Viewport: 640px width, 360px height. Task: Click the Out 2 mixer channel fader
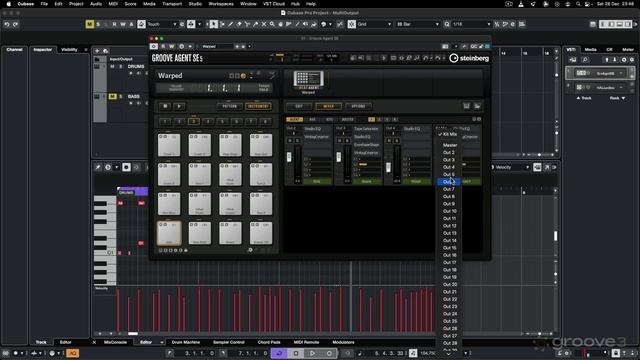(289, 157)
